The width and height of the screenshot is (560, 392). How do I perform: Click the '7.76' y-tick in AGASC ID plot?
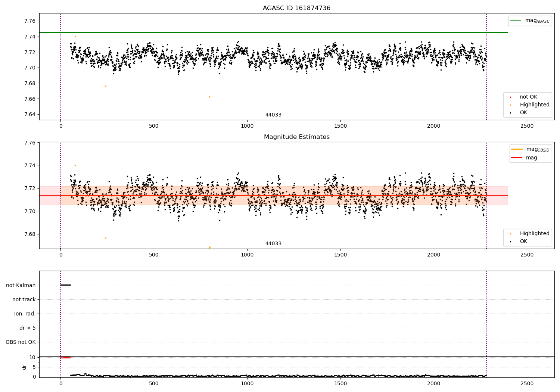[x=30, y=21]
